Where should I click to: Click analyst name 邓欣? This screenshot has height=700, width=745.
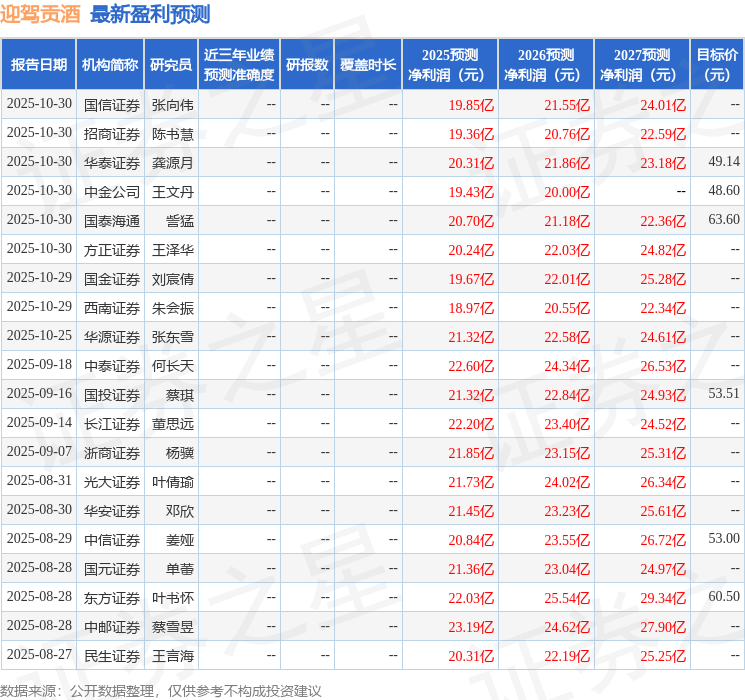[180, 511]
